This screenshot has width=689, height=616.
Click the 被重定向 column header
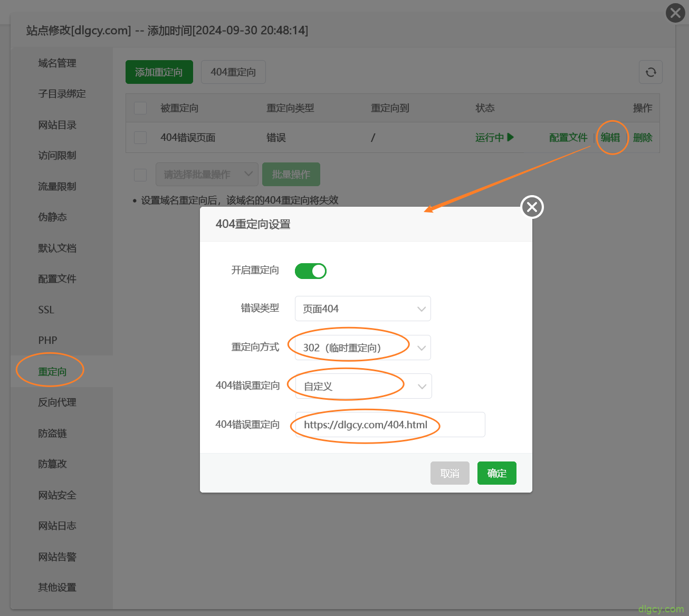(x=179, y=108)
